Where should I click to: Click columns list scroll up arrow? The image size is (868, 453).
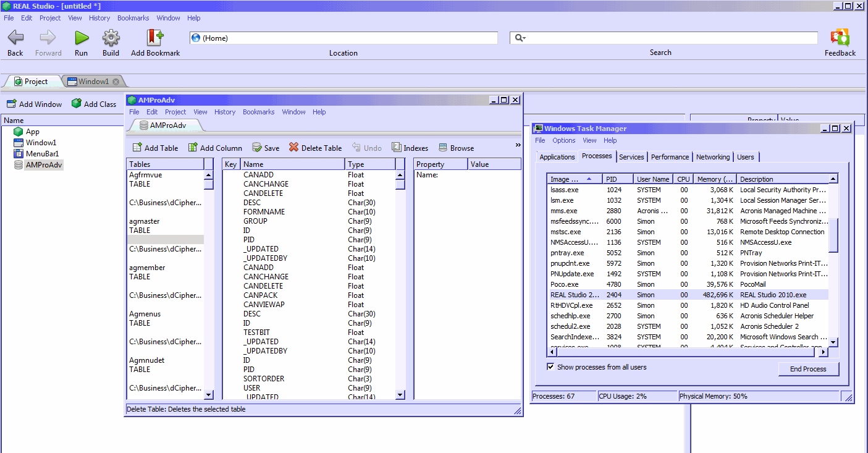[400, 175]
